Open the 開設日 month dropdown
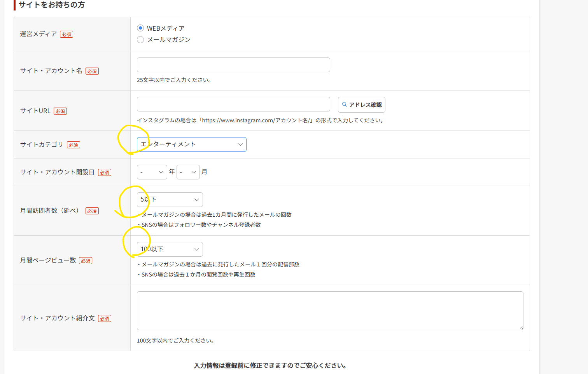Image resolution: width=588 pixels, height=374 pixels. coord(188,172)
